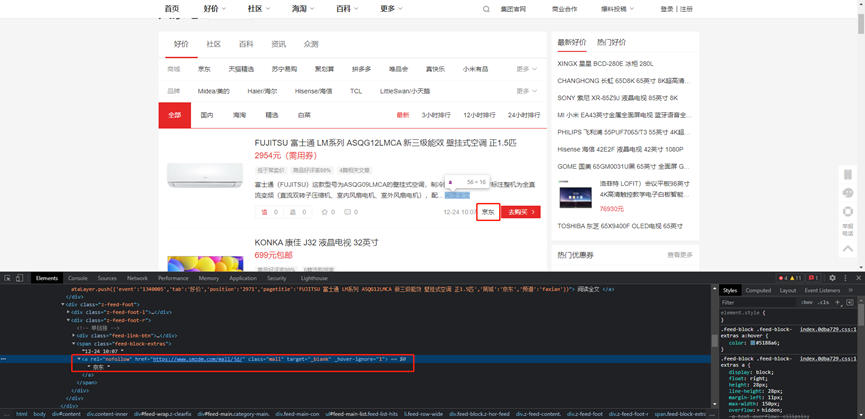Open DevTools settings gear
The image size is (865, 419).
pos(832,278)
